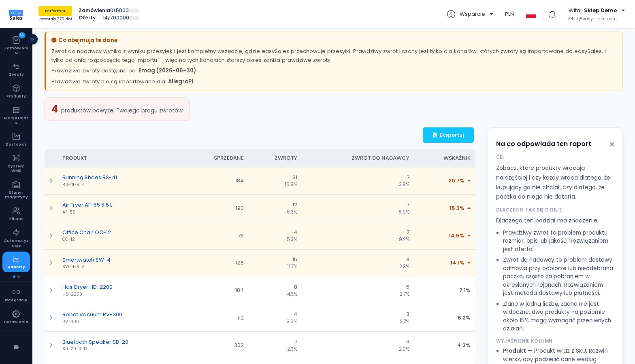Screen dimensions: 635x364
Task: Open the Klienci menu item
Action: 16,214
